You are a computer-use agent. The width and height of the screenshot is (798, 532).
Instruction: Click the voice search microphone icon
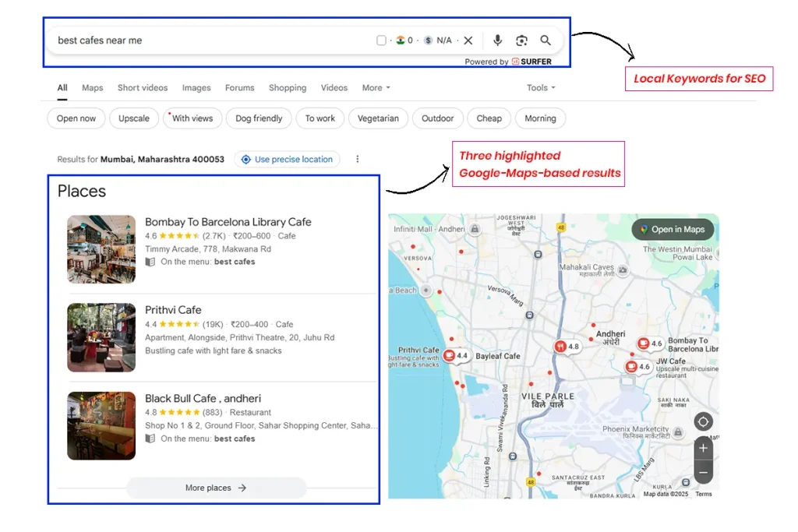[498, 41]
